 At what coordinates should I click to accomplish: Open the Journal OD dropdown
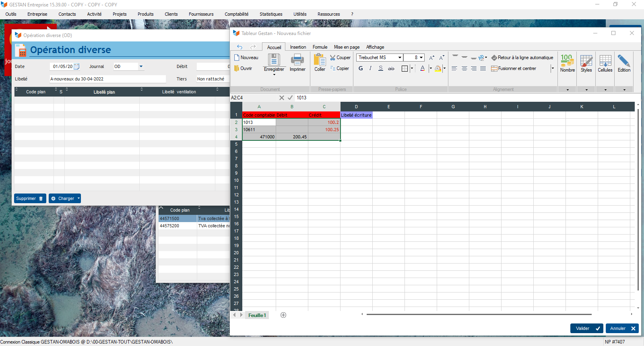point(141,66)
